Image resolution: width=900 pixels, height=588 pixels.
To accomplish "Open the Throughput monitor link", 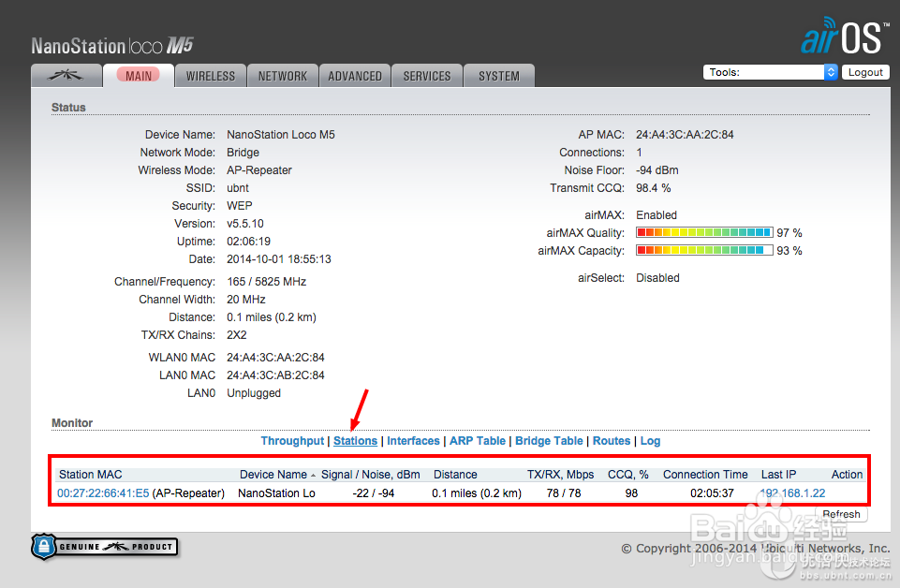I will point(292,441).
